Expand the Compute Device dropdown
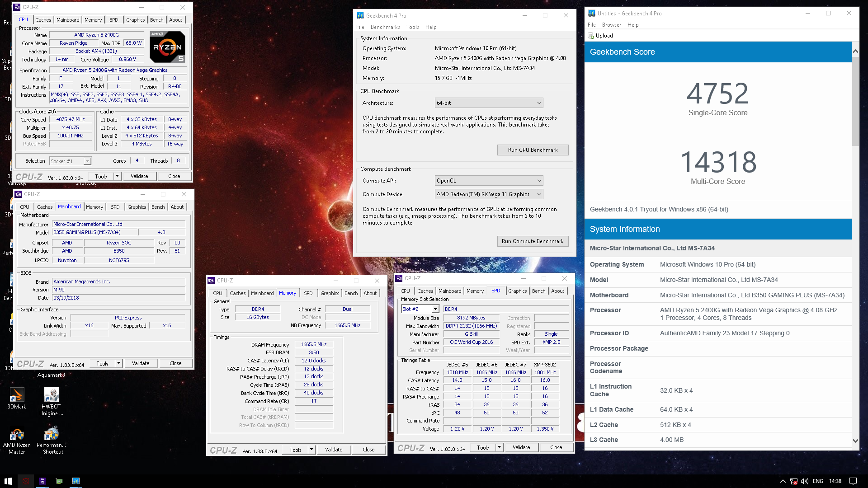The height and width of the screenshot is (488, 868). pos(489,194)
